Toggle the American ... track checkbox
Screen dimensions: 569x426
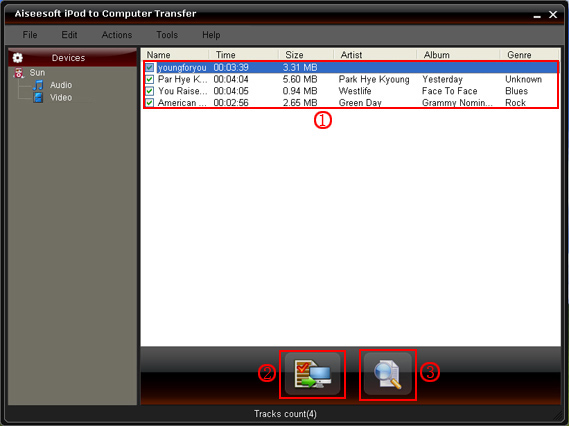pos(150,103)
